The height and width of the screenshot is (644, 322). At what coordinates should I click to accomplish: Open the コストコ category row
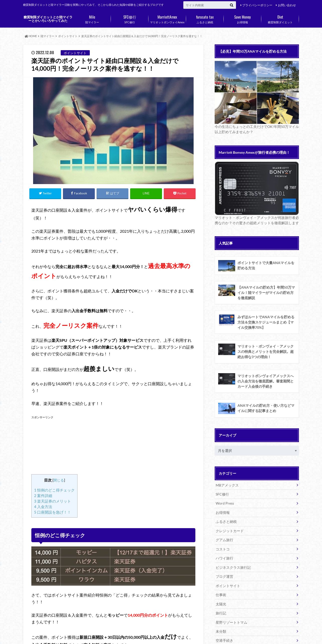[257, 549]
